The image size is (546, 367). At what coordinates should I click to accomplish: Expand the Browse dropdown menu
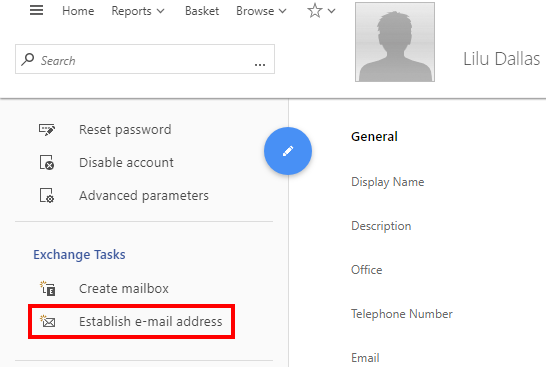pos(261,11)
